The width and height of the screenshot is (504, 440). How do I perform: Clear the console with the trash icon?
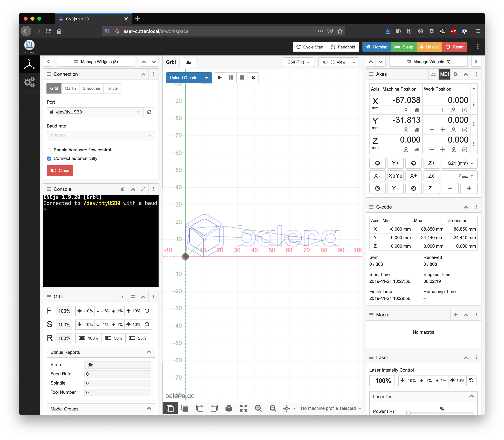[x=123, y=189]
